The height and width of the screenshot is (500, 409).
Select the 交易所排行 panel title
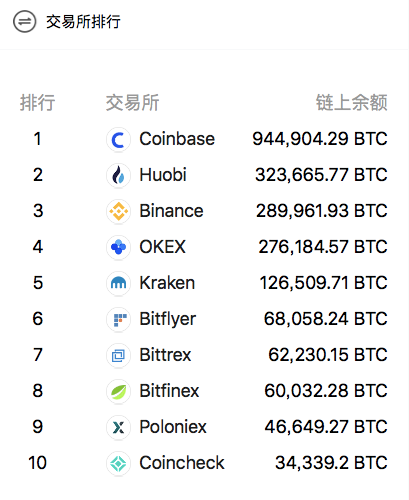83,22
